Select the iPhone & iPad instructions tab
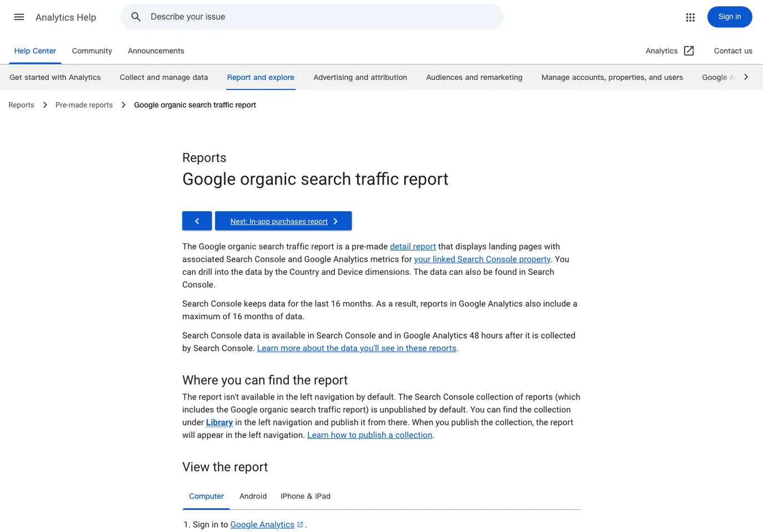 pyautogui.click(x=306, y=497)
